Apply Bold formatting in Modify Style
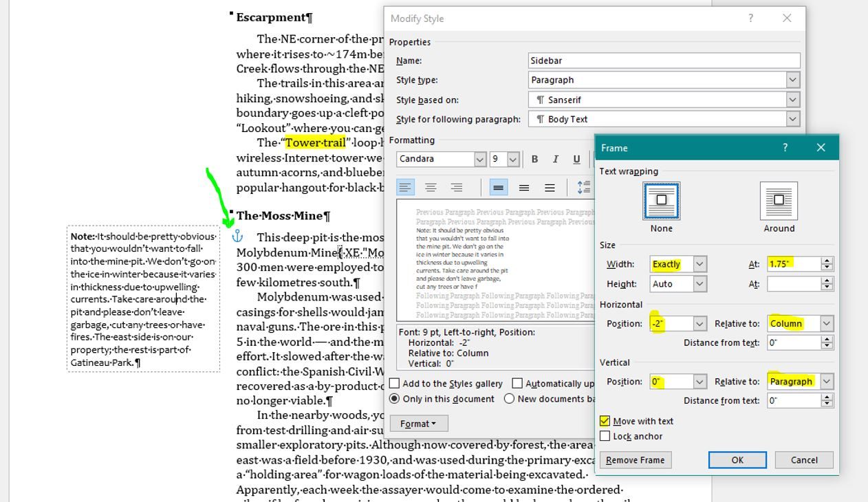868x502 pixels. click(x=534, y=160)
